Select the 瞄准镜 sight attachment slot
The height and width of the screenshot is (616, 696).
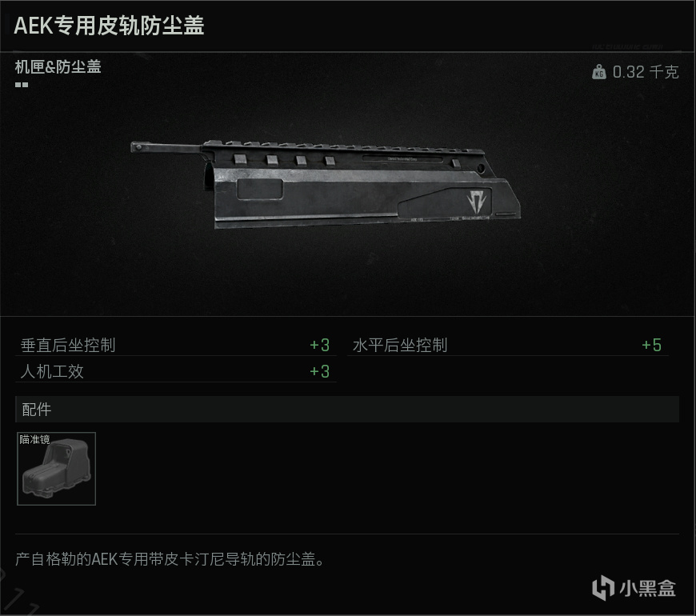pyautogui.click(x=56, y=469)
